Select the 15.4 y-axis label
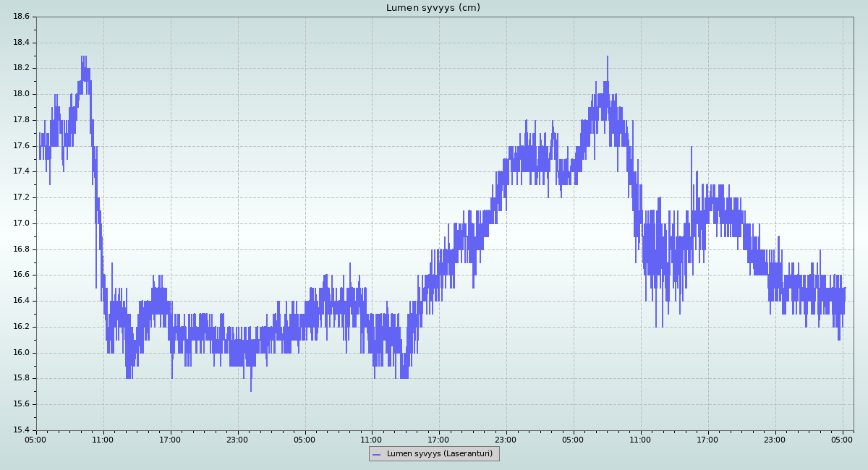 (21, 430)
